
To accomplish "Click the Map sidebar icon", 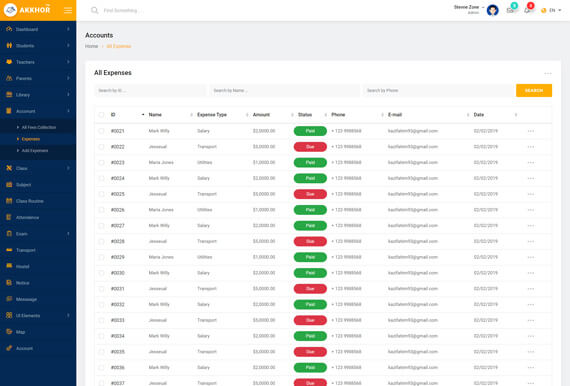I will (x=9, y=331).
